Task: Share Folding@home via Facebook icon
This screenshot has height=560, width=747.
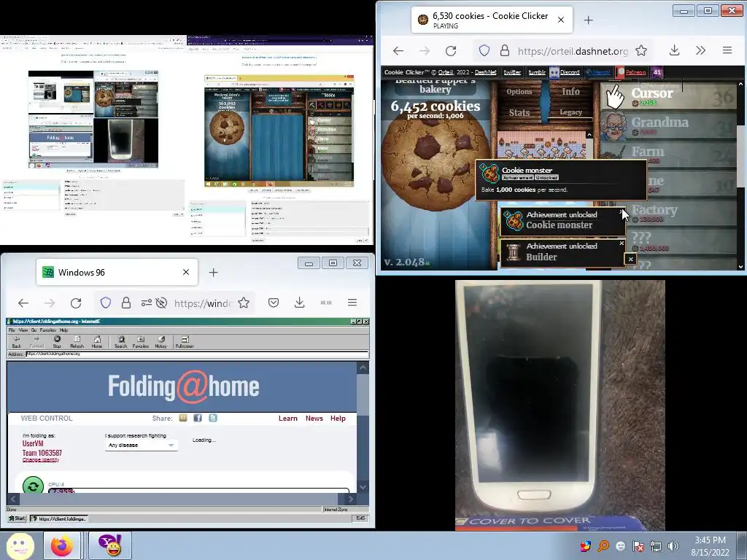Action: [x=198, y=418]
